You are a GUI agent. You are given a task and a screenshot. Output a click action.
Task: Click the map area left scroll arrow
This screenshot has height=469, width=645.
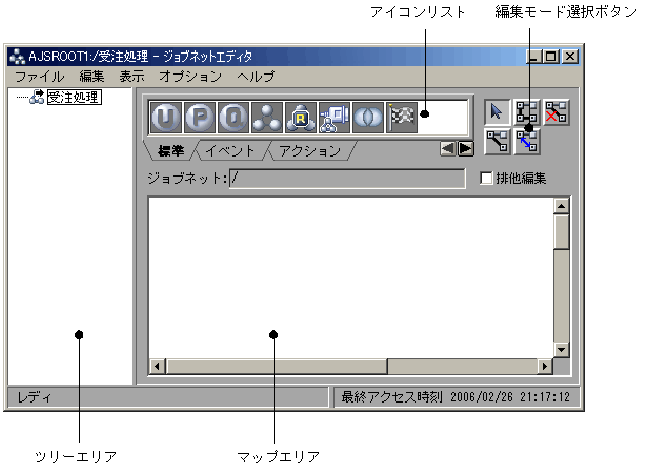point(157,366)
